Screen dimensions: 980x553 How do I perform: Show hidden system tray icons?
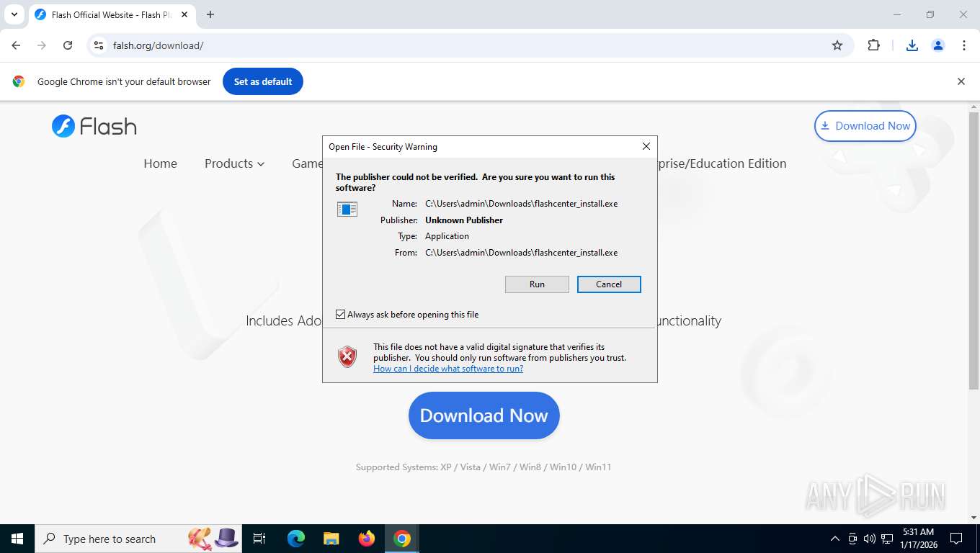tap(835, 539)
